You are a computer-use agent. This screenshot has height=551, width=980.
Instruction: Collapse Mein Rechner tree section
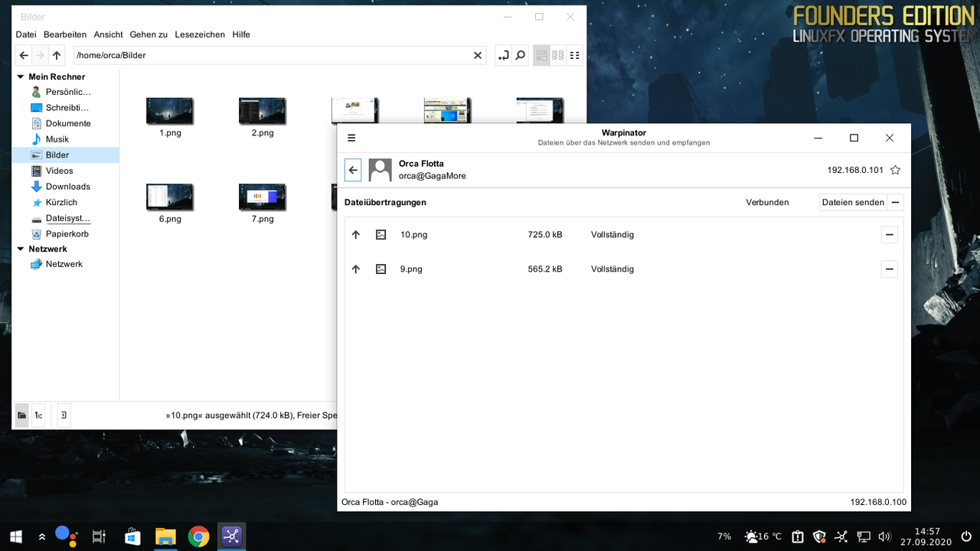click(x=21, y=77)
